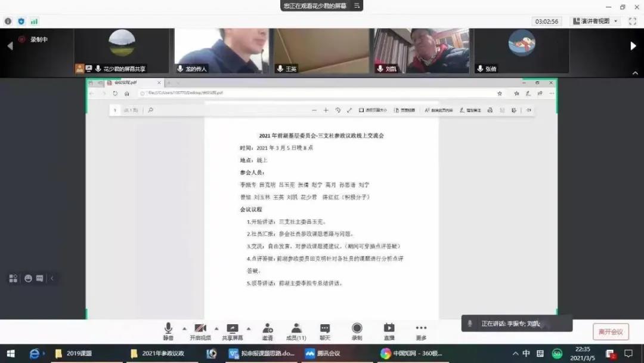The image size is (644, 363).
Task: Click the Add Annotation (增加笔记) icon
Action: tap(470, 110)
